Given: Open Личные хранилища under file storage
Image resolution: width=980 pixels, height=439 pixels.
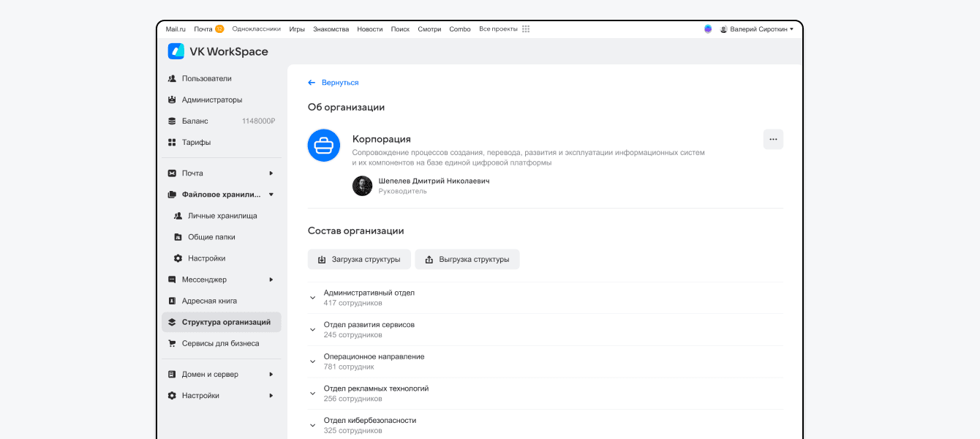Looking at the screenshot, I should click(x=222, y=216).
